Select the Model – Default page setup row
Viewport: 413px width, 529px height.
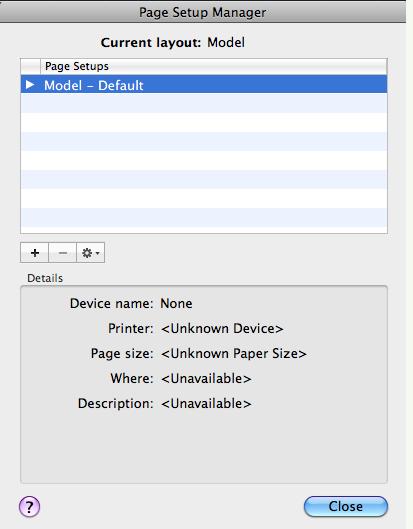point(204,84)
